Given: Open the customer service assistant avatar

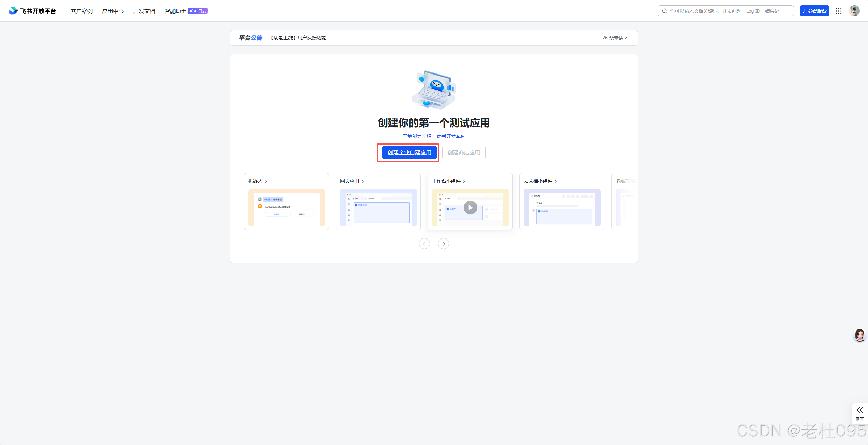Looking at the screenshot, I should [859, 335].
